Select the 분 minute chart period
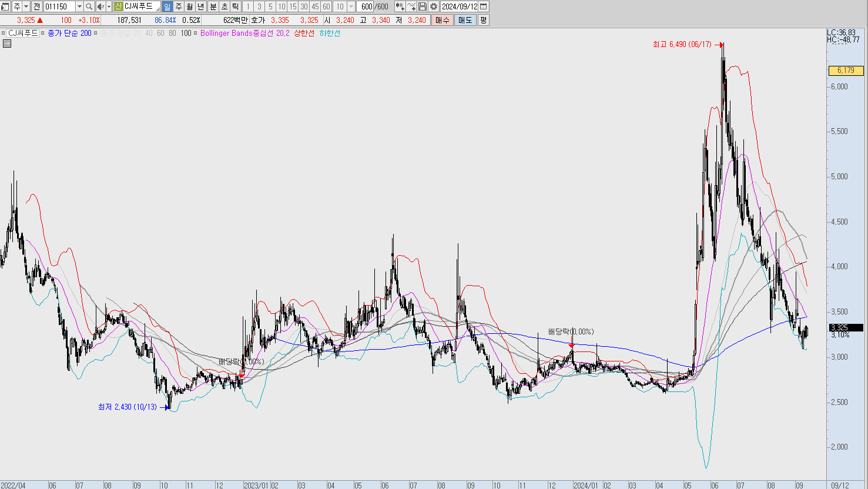Viewport: 868px width, 489px height. (x=213, y=6)
